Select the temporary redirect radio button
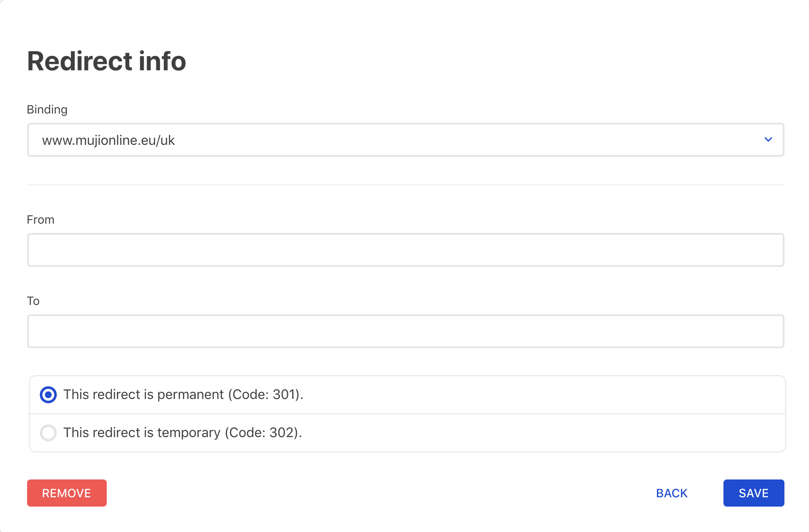809x532 pixels. coord(48,433)
